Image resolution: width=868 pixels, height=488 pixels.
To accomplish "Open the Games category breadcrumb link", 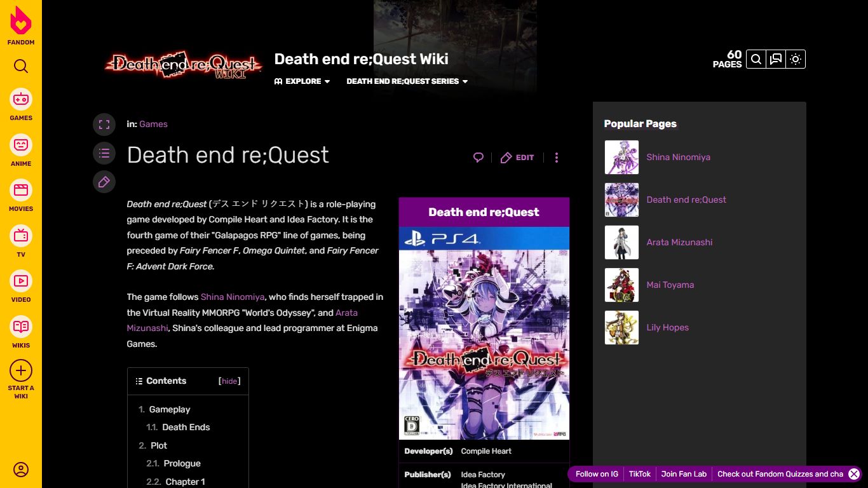I will [154, 124].
